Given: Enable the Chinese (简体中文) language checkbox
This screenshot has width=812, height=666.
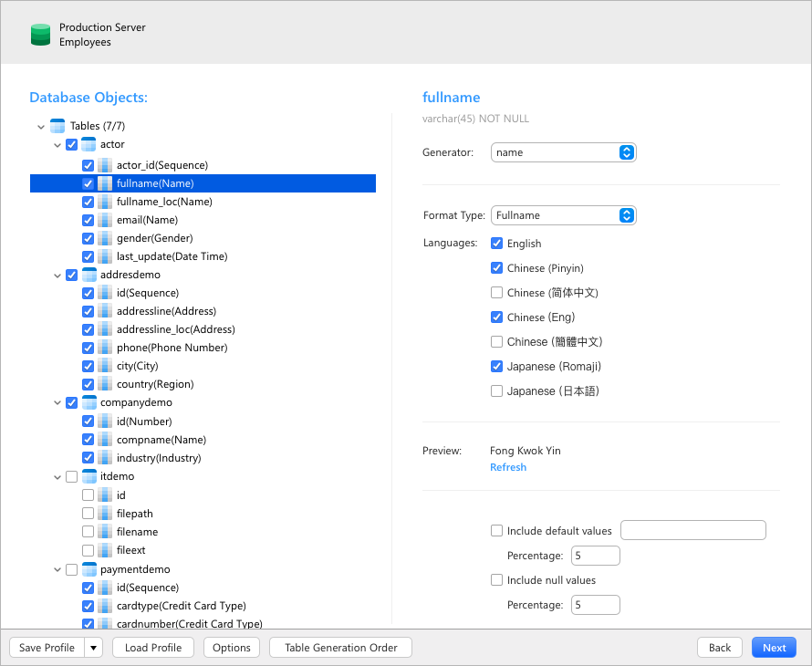Looking at the screenshot, I should (496, 293).
